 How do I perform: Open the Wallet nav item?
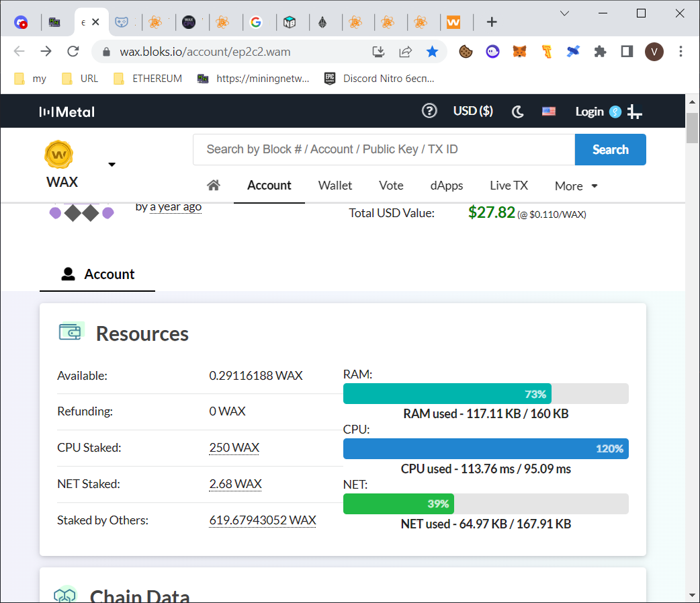[x=335, y=186]
